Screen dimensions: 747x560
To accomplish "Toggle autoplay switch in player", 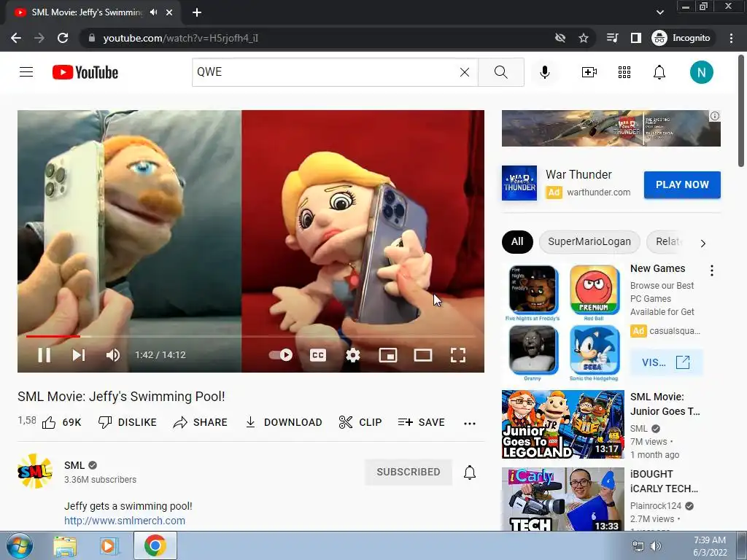I will tap(281, 355).
